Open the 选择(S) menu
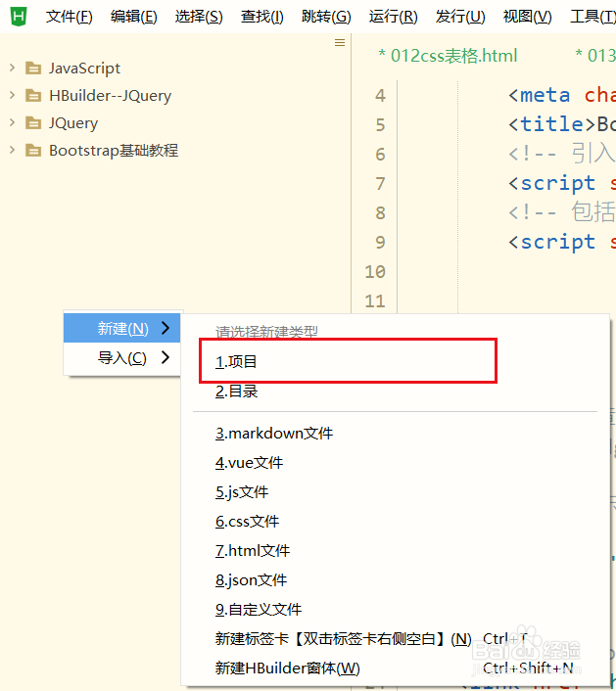The width and height of the screenshot is (616, 691). (x=199, y=17)
